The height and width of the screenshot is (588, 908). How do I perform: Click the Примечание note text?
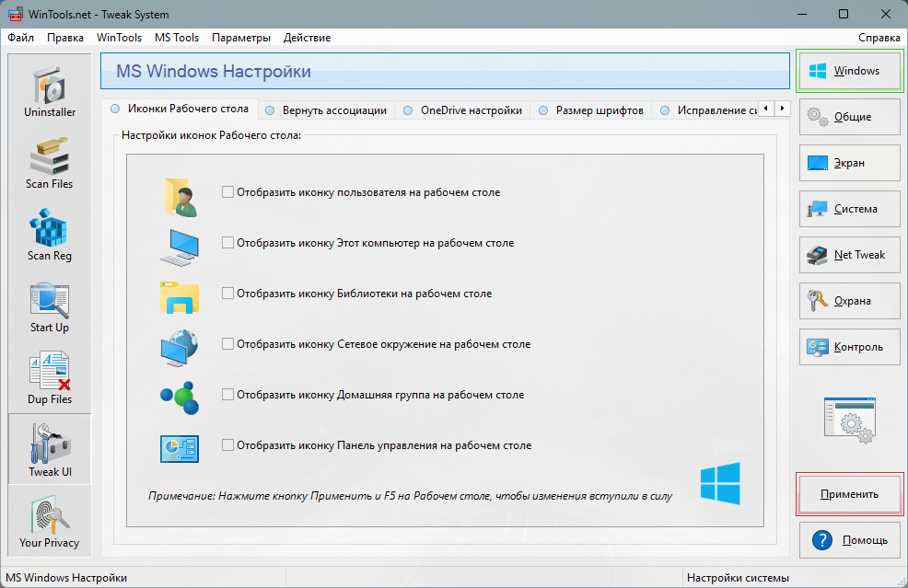tap(410, 496)
